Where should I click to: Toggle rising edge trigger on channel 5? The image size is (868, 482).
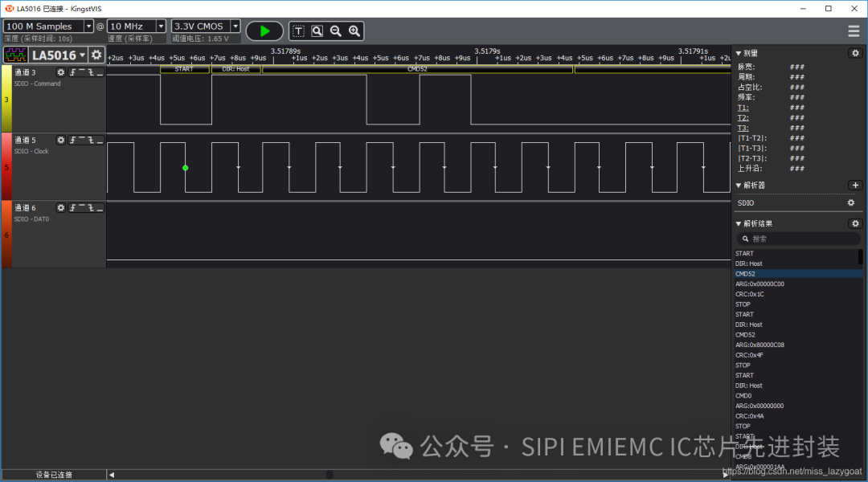pyautogui.click(x=72, y=140)
